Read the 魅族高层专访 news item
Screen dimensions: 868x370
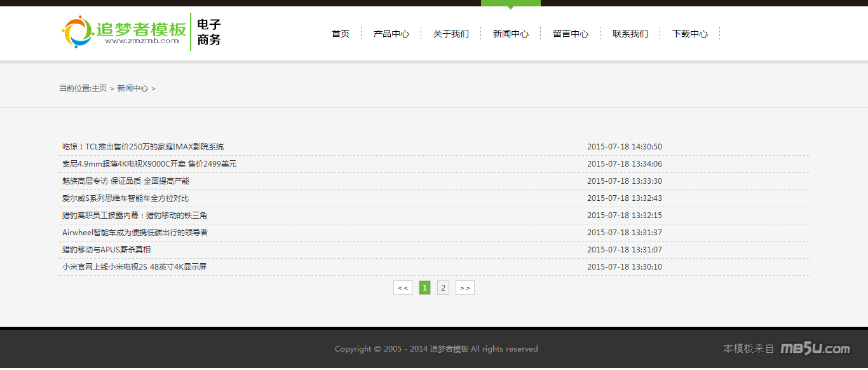[126, 181]
